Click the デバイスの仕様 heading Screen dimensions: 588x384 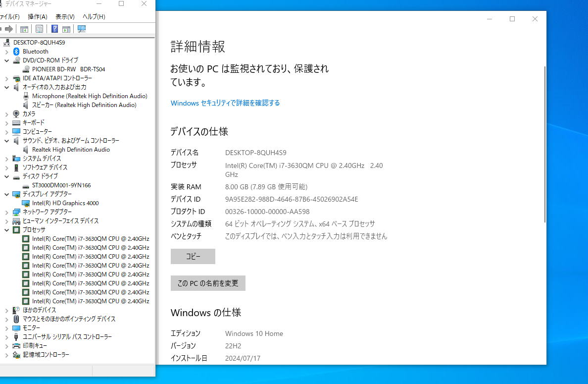pos(199,132)
